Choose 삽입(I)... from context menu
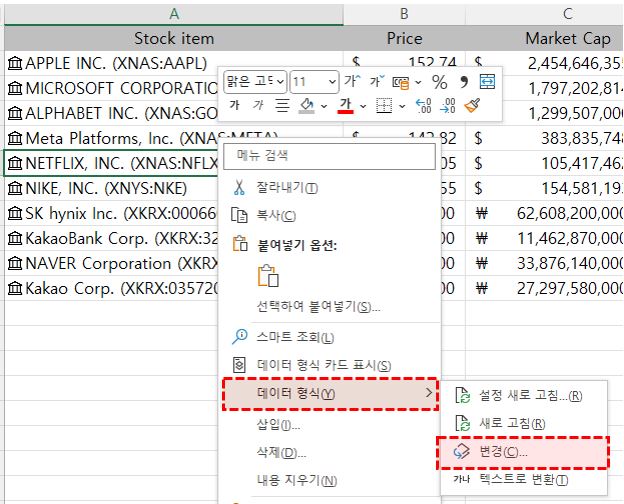 click(330, 425)
